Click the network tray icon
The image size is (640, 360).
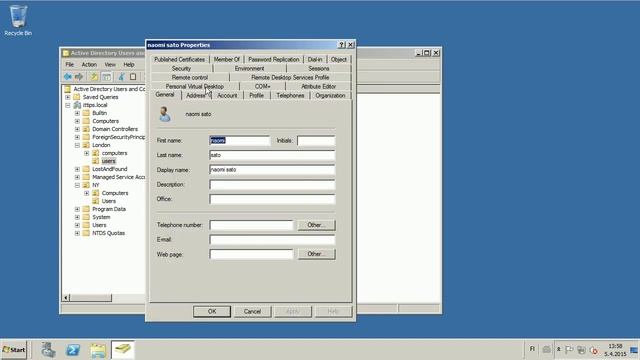[581, 350]
